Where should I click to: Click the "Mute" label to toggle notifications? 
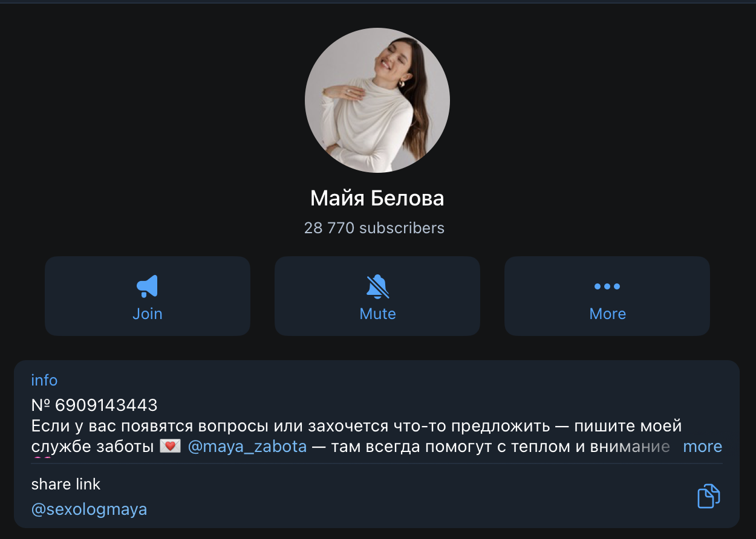tap(377, 314)
